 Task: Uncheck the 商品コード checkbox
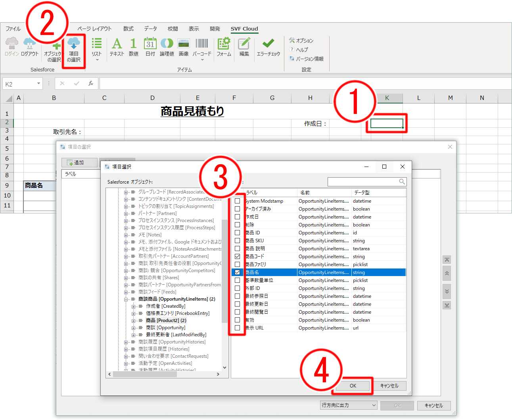pos(237,257)
